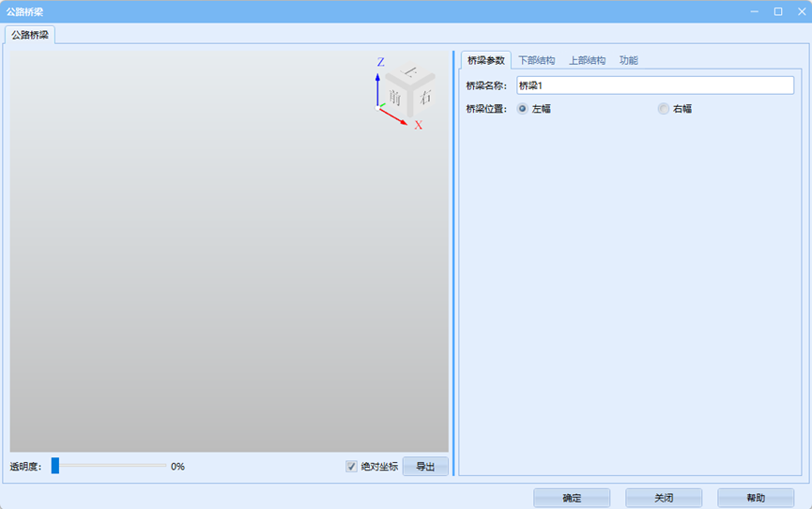Screen dimensions: 812x509
Task: Click the 桥梁名称 text field
Action: [x=654, y=85]
